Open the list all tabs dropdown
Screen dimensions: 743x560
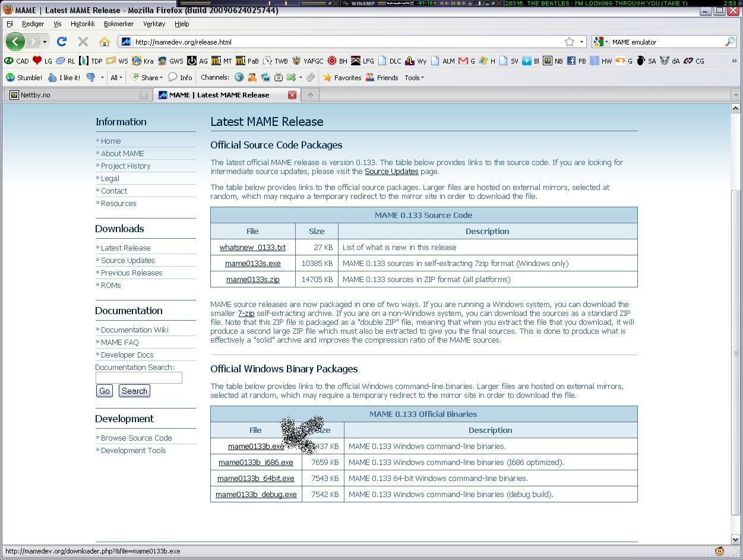tap(736, 95)
